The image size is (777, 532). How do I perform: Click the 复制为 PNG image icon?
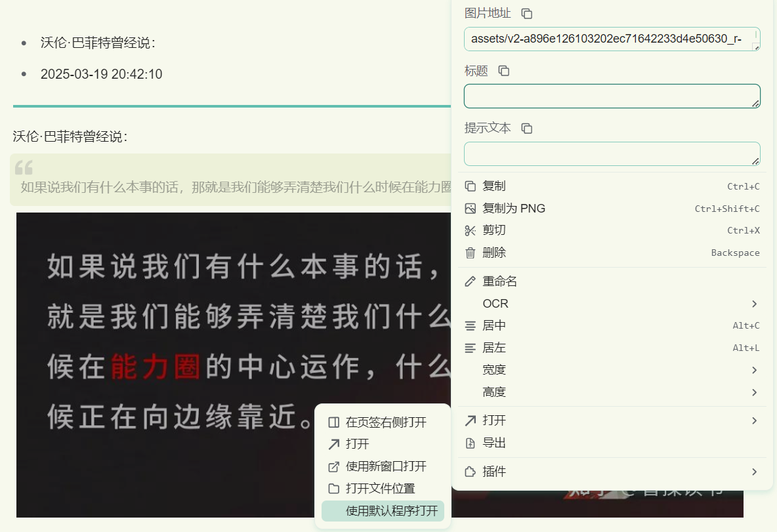pos(471,209)
